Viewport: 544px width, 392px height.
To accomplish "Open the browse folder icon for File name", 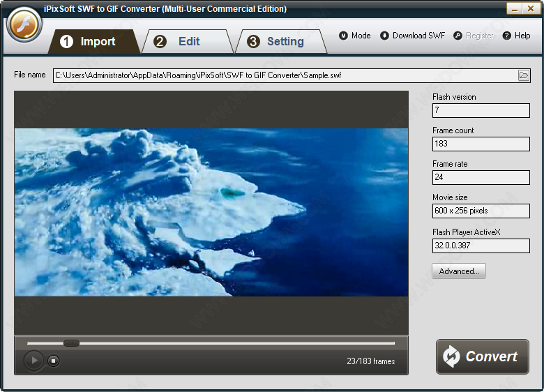I will click(x=524, y=75).
